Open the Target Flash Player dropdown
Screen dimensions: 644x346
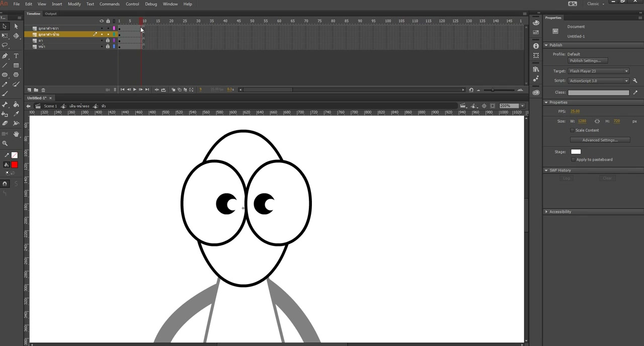click(598, 71)
